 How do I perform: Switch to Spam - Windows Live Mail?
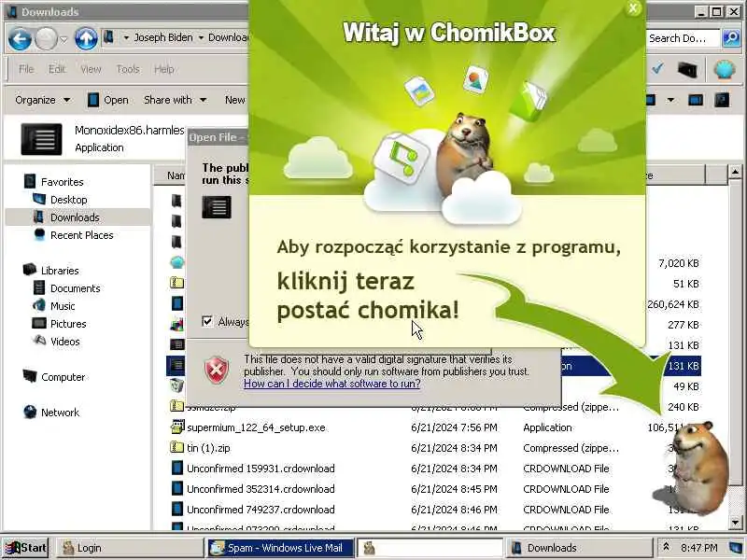coord(281,548)
